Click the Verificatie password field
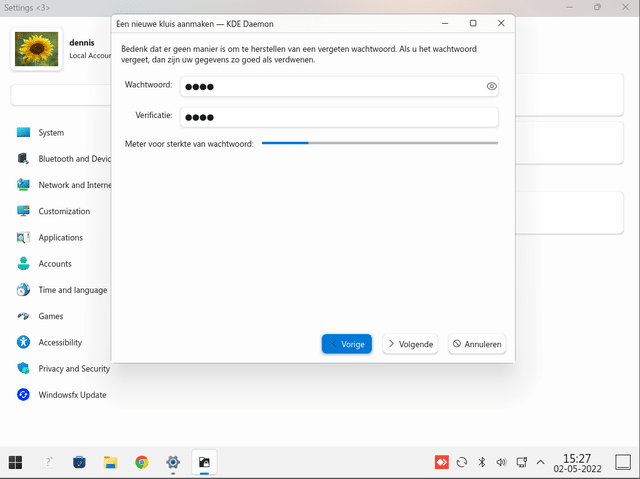The image size is (640, 479). pos(339,117)
